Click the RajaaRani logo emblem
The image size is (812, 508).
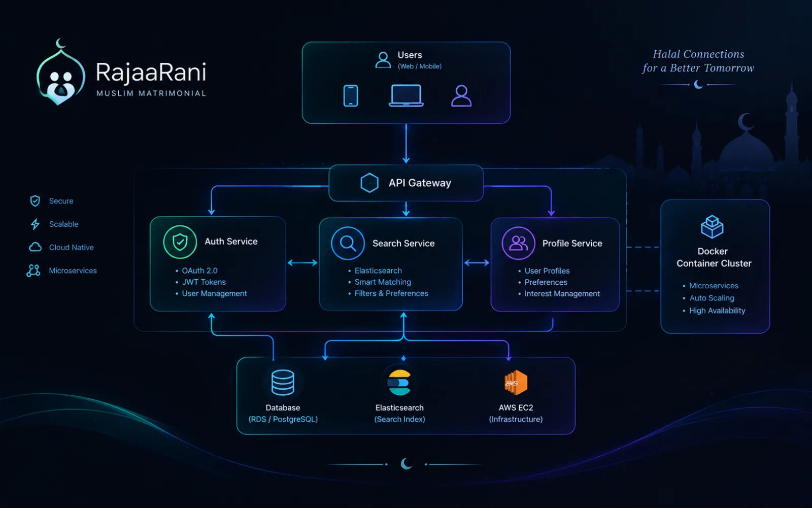[x=60, y=73]
